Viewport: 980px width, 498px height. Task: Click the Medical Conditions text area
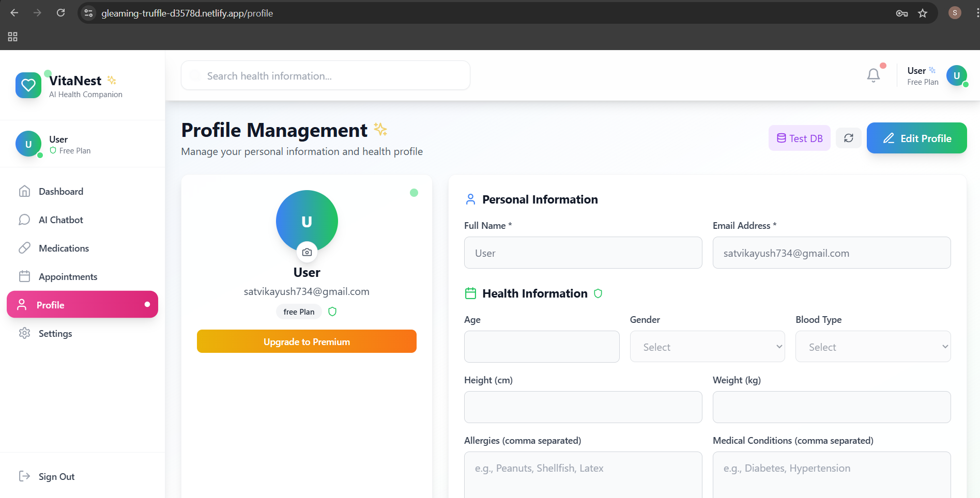point(832,475)
